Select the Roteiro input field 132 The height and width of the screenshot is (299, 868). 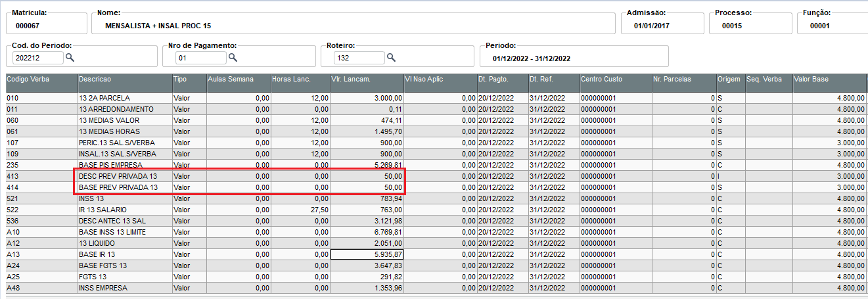(x=359, y=58)
